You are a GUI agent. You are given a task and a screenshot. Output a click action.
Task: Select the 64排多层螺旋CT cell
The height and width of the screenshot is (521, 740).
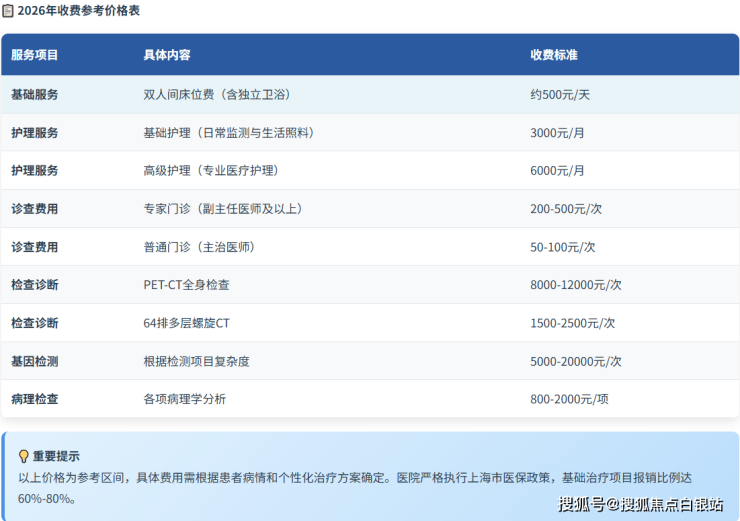click(187, 323)
